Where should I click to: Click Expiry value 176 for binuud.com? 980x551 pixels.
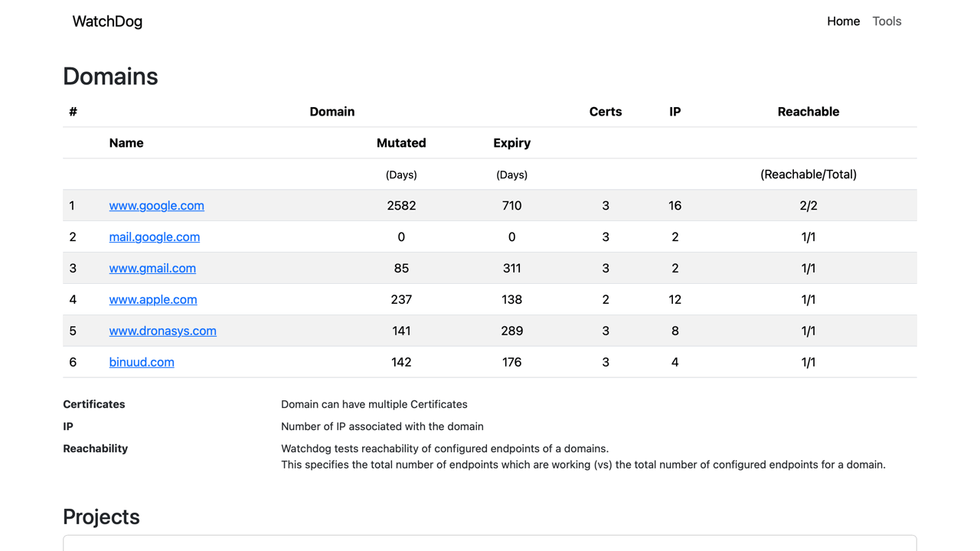[511, 362]
